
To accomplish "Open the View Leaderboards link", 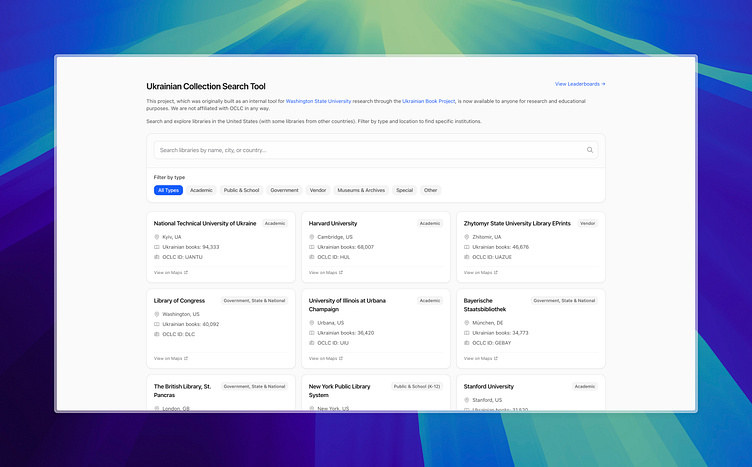I will pyautogui.click(x=580, y=84).
